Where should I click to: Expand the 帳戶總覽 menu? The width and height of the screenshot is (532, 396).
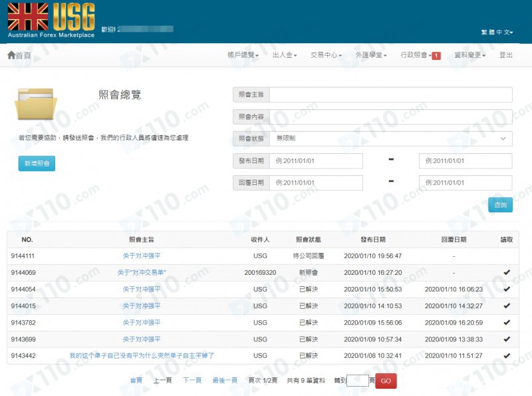(242, 55)
